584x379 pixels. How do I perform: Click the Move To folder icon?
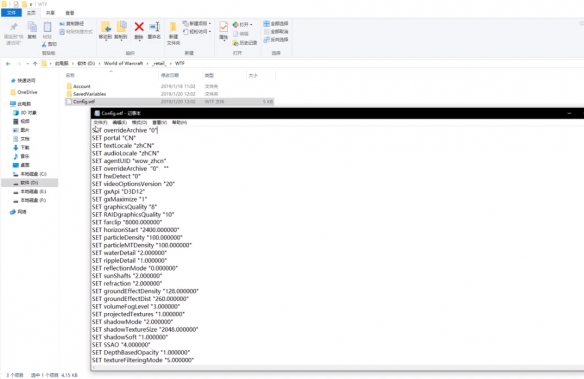(105, 27)
